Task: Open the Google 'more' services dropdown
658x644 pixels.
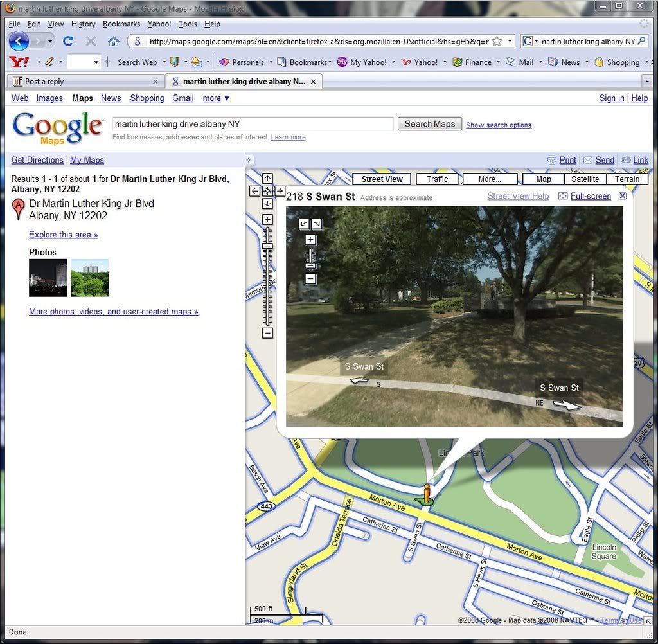Action: (216, 98)
